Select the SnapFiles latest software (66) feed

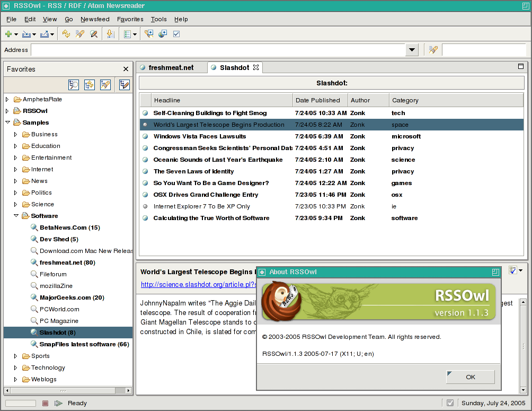click(x=84, y=344)
